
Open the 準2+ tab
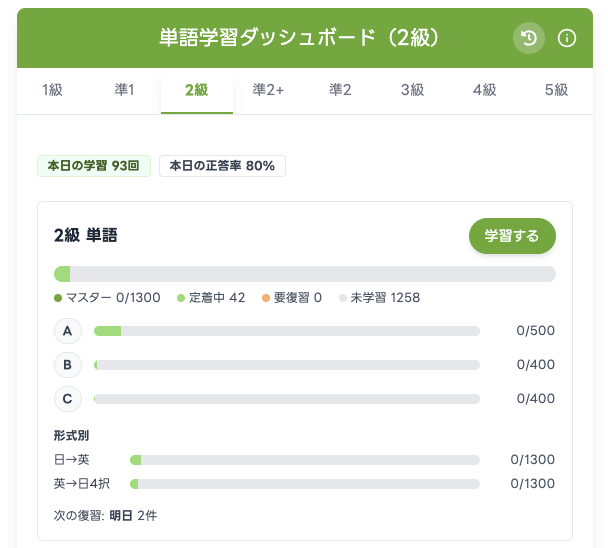pos(268,90)
